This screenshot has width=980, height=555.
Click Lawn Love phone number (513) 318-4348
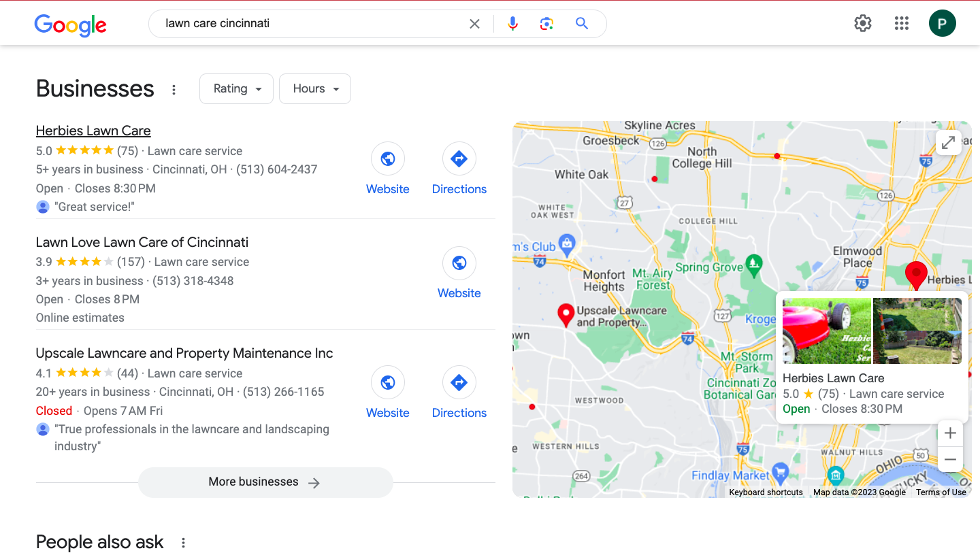point(193,281)
